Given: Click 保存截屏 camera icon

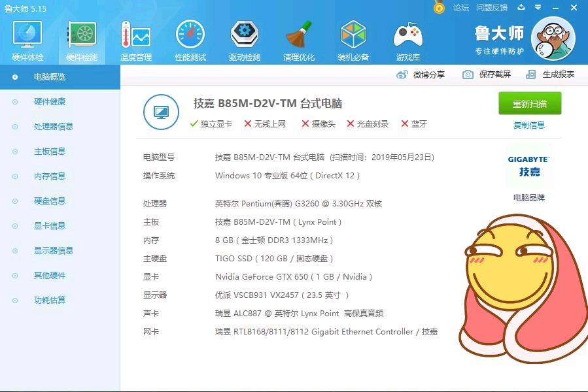Looking at the screenshot, I should tap(468, 74).
